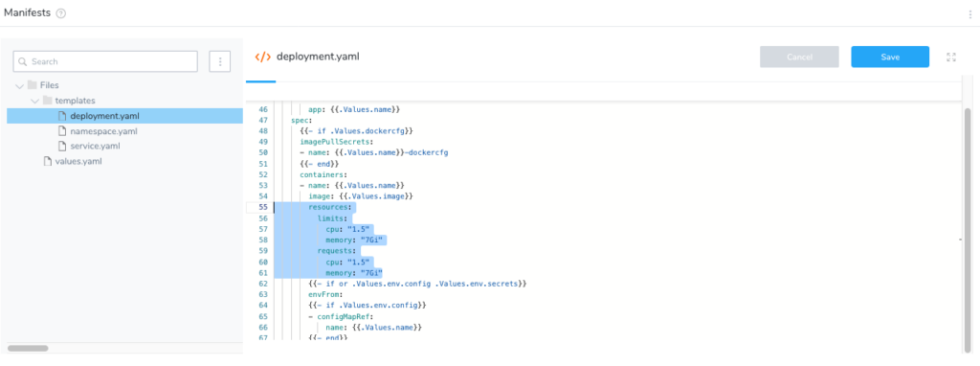Click the Files folder icon
The width and height of the screenshot is (980, 366).
click(x=32, y=85)
